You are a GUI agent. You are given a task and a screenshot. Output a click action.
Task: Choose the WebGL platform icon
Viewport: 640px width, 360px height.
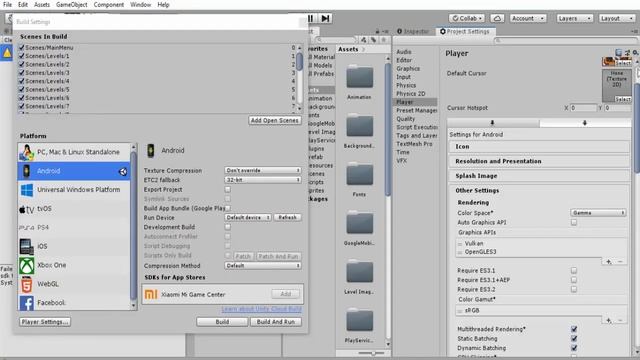pos(27,284)
